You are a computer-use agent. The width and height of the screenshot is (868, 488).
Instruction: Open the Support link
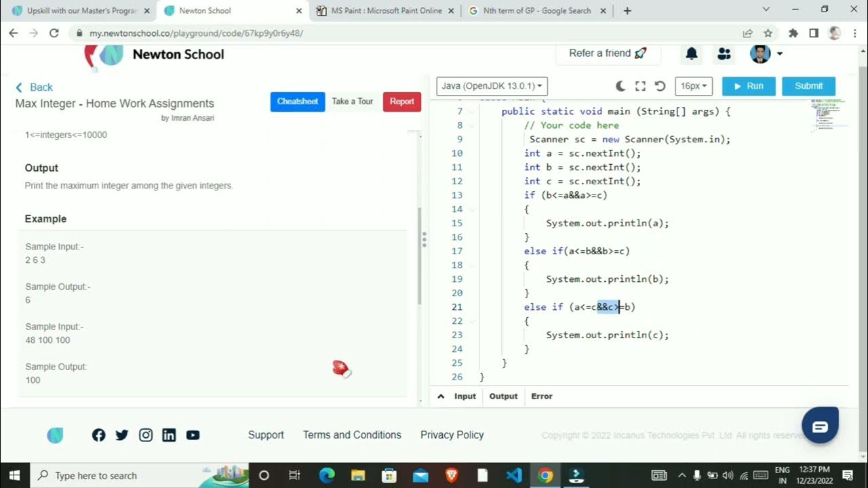pyautogui.click(x=266, y=435)
